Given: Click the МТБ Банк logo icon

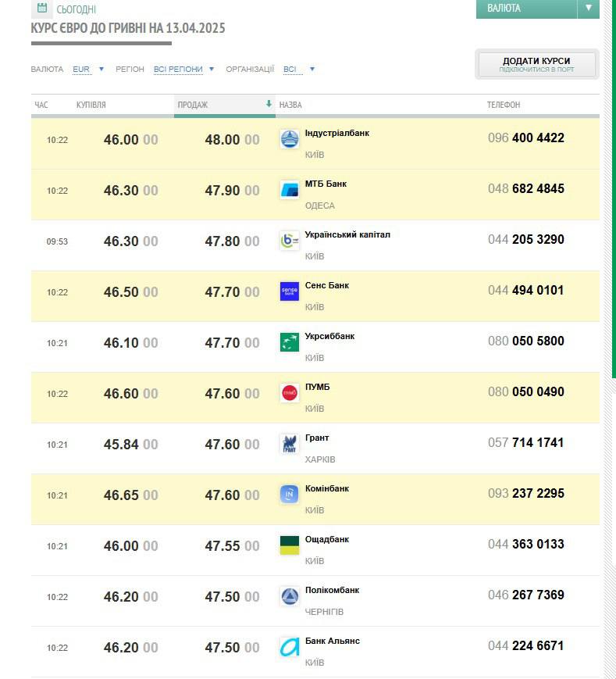Looking at the screenshot, I should point(290,190).
